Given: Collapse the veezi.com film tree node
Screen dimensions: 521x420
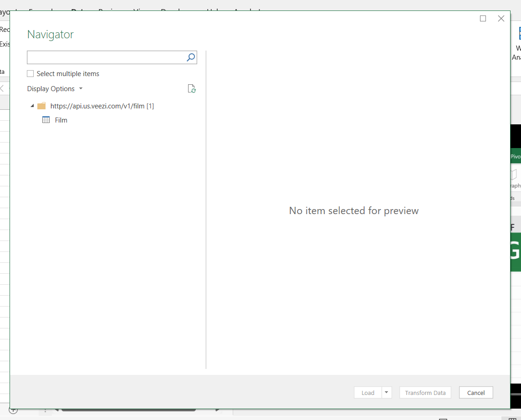Looking at the screenshot, I should (x=32, y=106).
